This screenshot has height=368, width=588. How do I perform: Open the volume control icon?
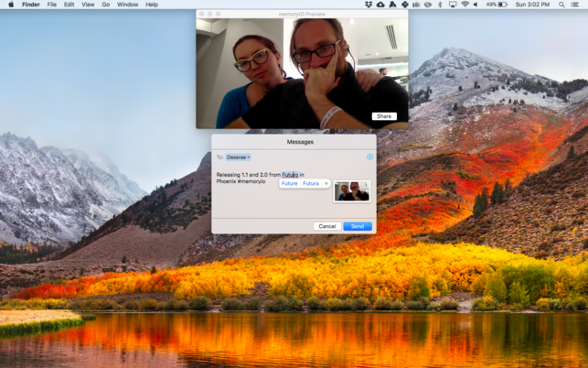(x=476, y=5)
